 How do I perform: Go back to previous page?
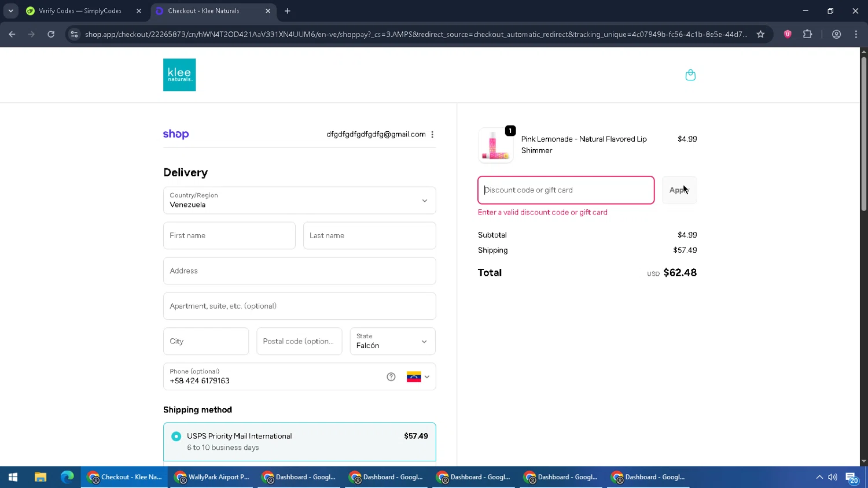12,34
